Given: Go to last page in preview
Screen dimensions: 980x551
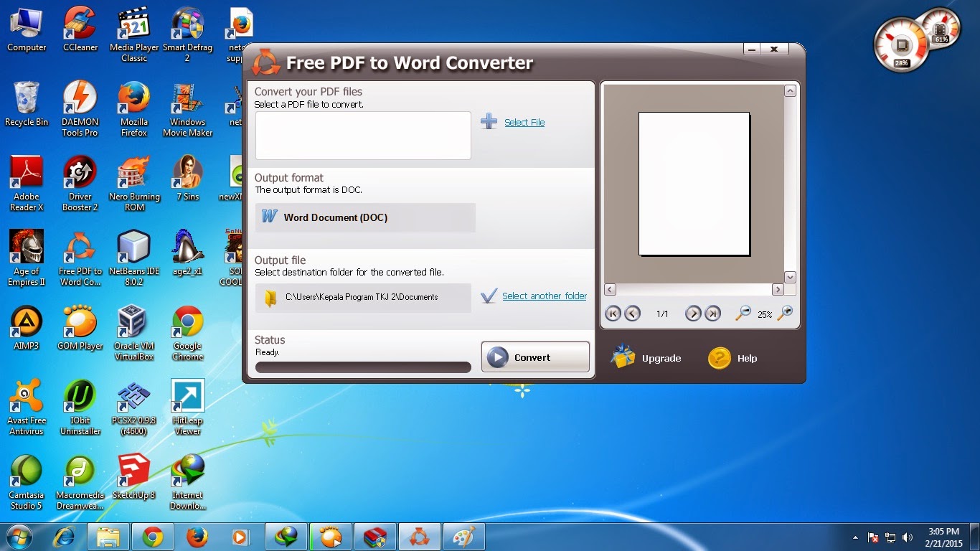Looking at the screenshot, I should point(712,314).
